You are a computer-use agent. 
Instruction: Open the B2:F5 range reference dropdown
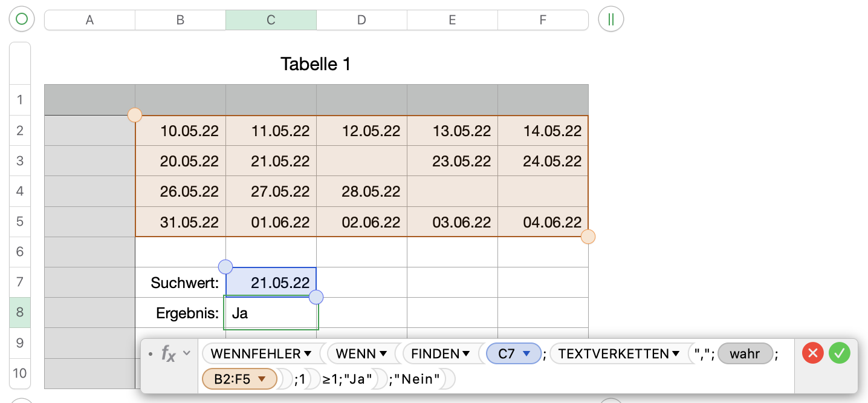[262, 379]
